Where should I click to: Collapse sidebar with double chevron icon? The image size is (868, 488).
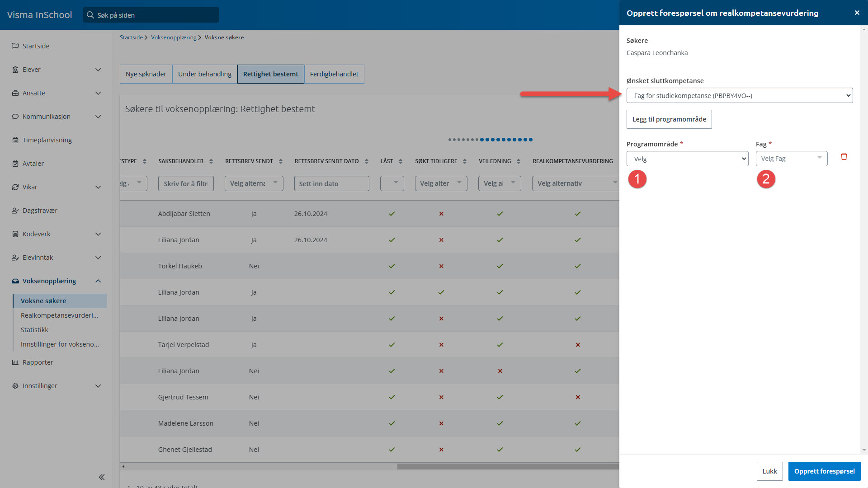102,477
